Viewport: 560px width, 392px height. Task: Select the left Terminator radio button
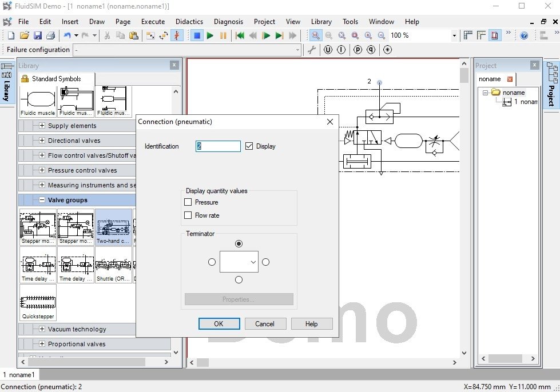(x=212, y=262)
